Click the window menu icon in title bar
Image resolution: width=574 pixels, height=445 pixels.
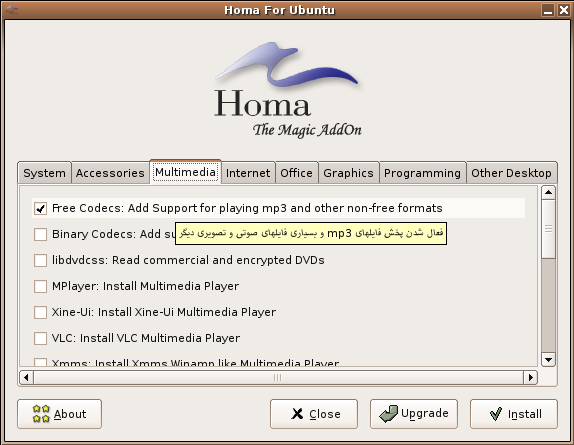click(12, 10)
